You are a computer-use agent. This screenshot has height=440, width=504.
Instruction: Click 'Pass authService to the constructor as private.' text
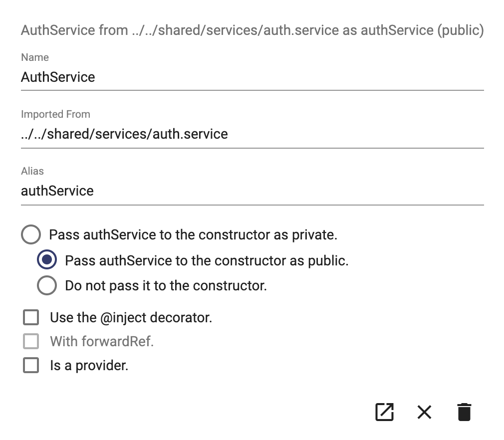click(193, 234)
